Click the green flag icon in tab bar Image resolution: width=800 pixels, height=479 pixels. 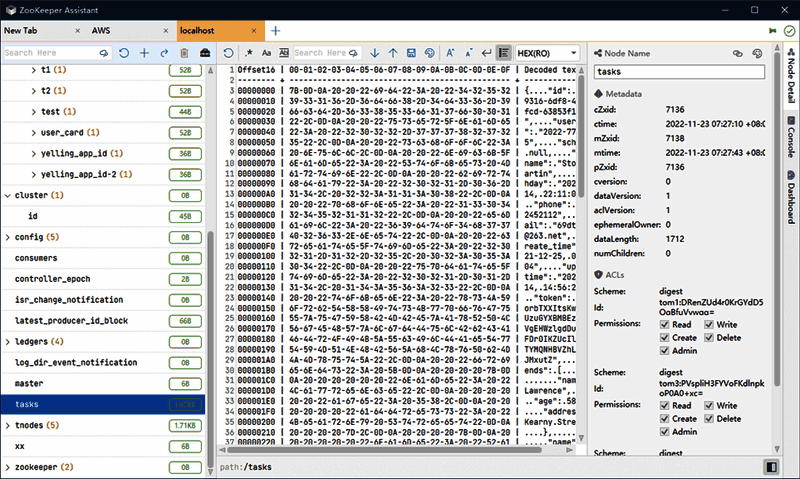[x=772, y=31]
